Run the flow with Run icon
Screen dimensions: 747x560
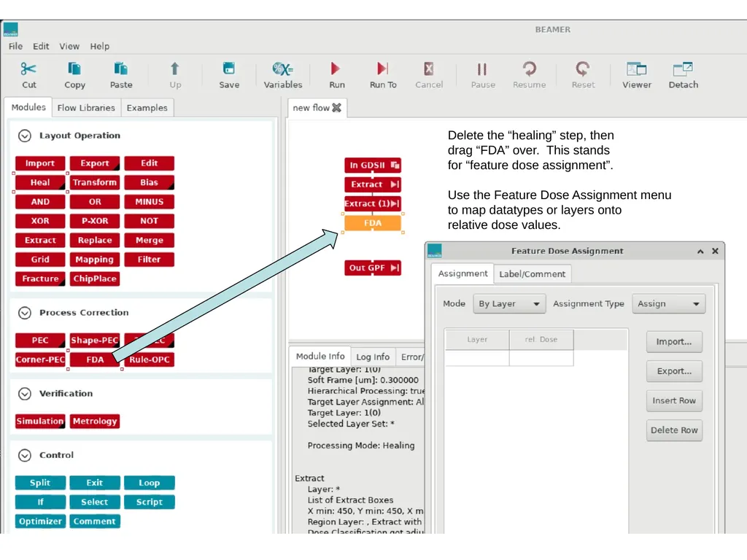click(x=336, y=69)
